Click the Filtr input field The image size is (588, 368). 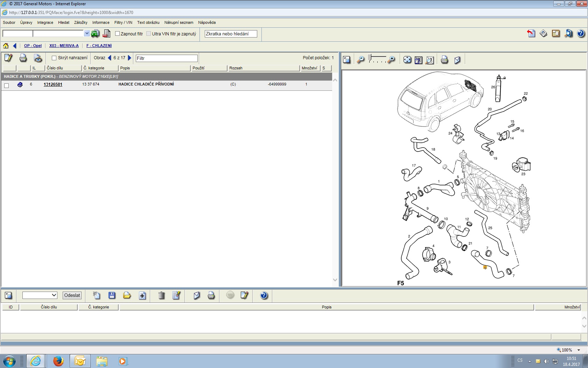click(x=167, y=58)
